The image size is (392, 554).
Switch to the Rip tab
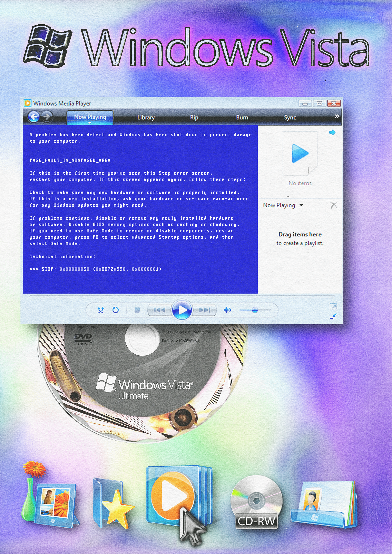point(194,118)
